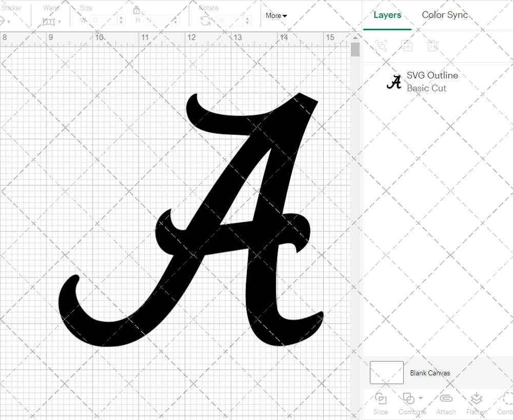Click the Group layers icon
Viewport: 513px width, 420px height.
[x=381, y=46]
